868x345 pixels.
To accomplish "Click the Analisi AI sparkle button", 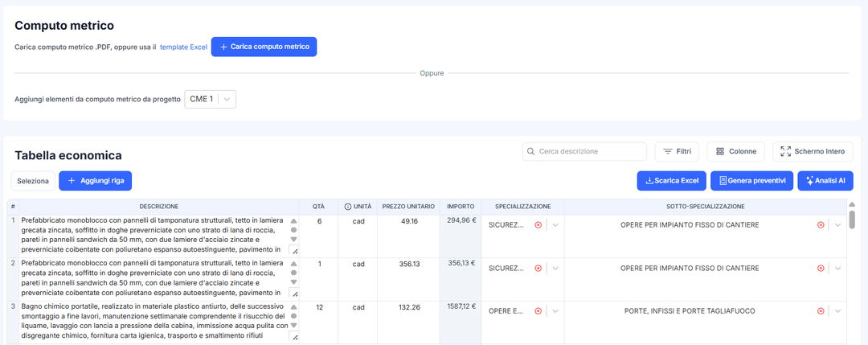I will point(825,181).
